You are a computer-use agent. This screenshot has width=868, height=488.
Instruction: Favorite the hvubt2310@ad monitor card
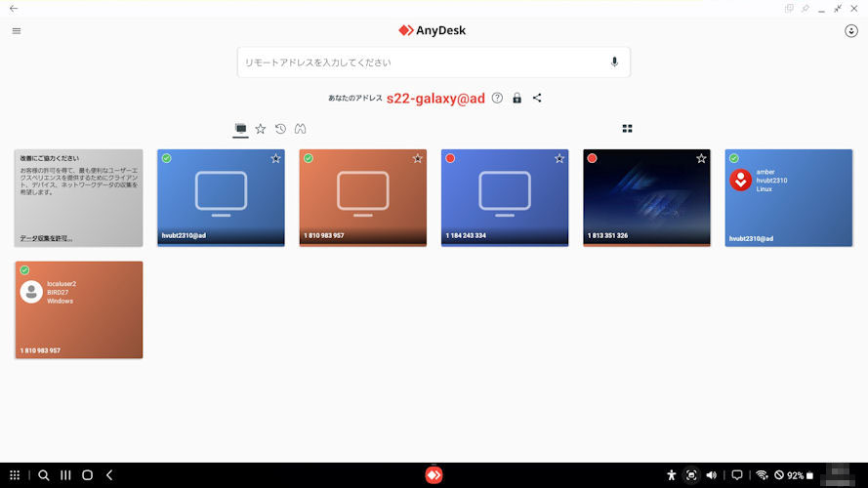(x=275, y=159)
